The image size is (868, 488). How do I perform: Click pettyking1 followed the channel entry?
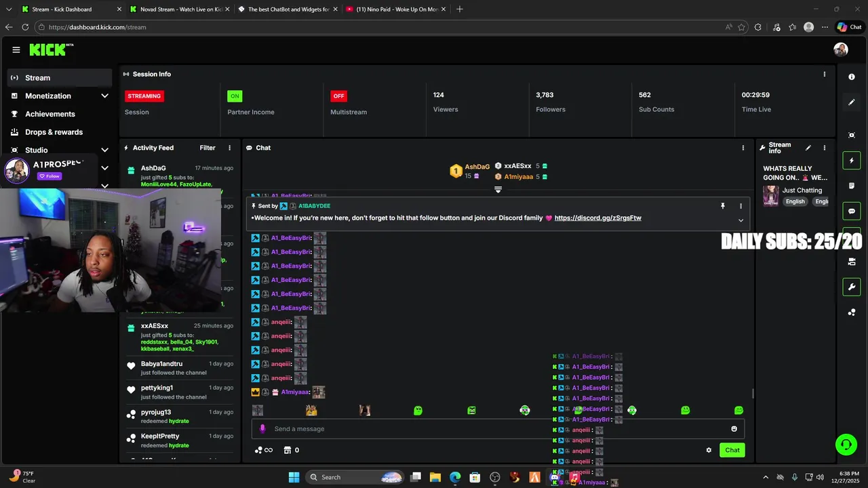180,392
